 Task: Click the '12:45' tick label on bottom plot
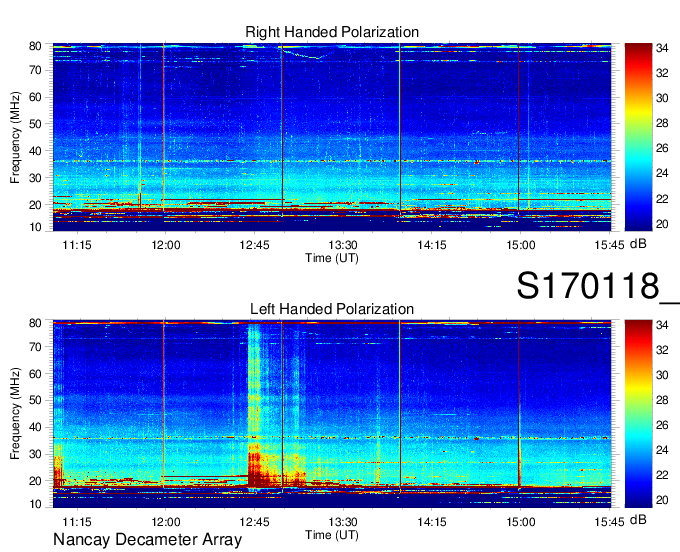coord(254,522)
